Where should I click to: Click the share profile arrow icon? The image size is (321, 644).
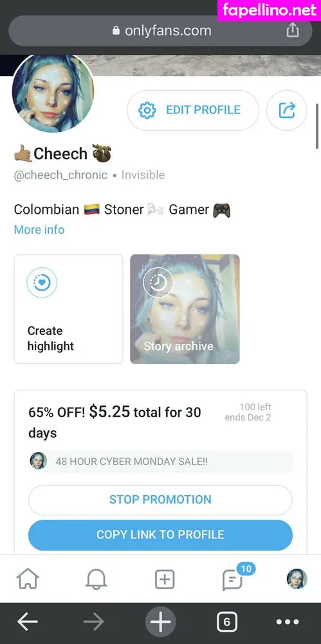[286, 110]
